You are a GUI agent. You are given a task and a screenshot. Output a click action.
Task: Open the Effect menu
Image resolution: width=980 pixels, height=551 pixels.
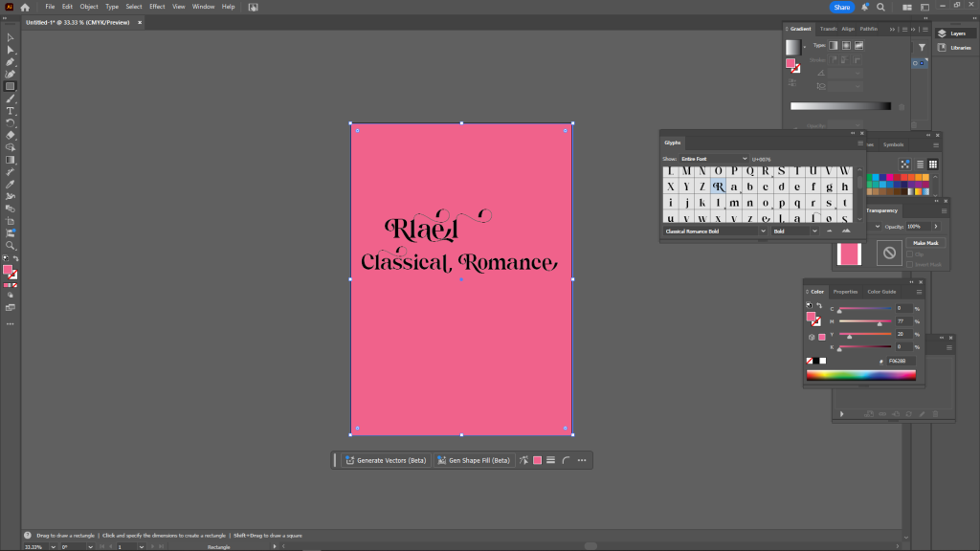click(157, 7)
